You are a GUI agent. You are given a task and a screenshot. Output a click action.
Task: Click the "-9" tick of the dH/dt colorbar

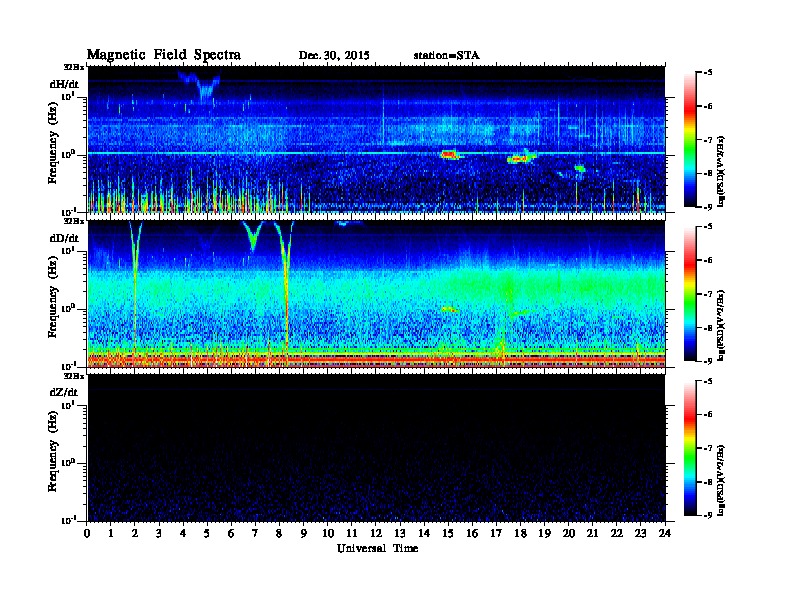point(708,207)
